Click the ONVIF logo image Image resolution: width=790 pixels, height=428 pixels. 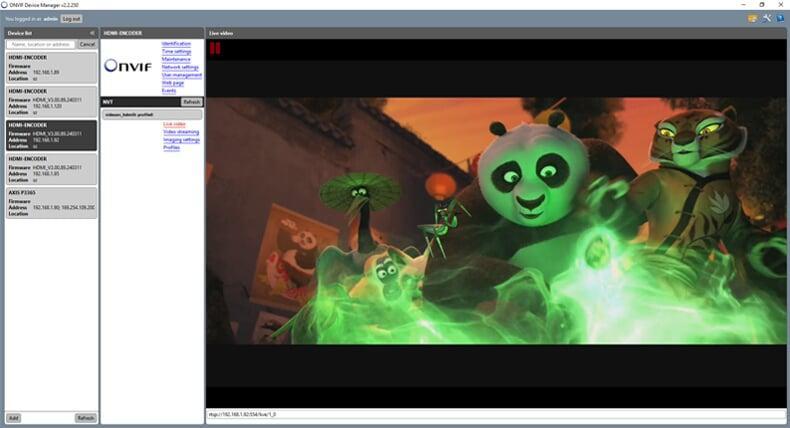tap(128, 66)
